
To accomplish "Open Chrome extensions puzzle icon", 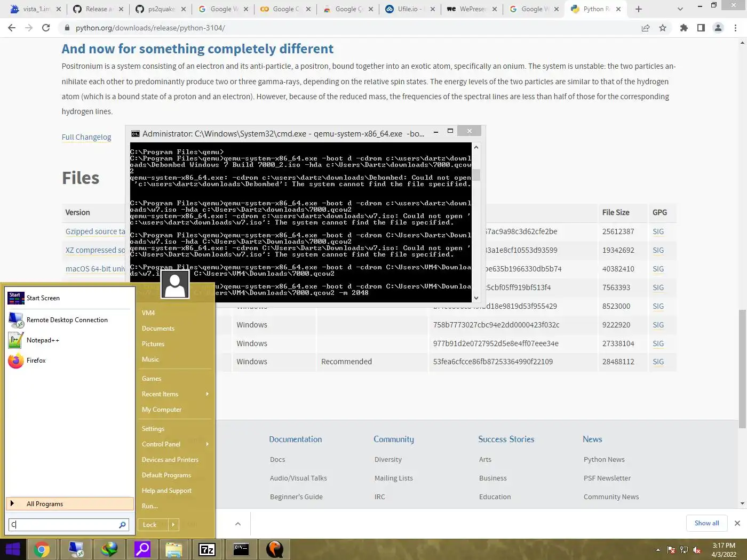I will [684, 28].
